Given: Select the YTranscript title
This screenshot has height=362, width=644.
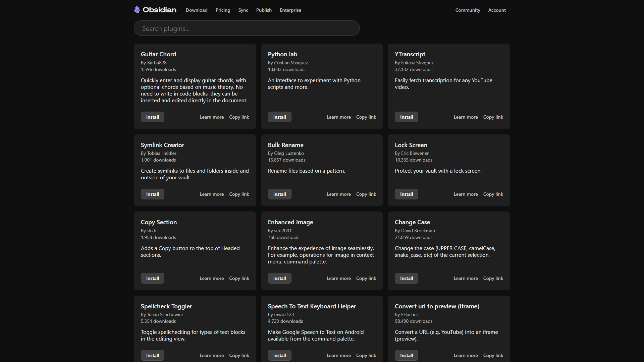Looking at the screenshot, I should (x=410, y=54).
